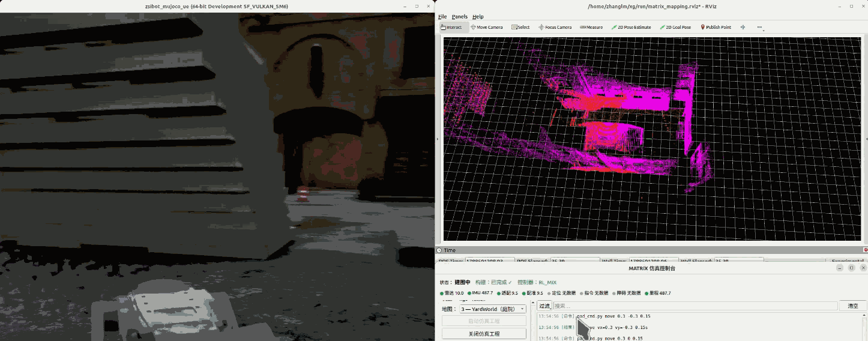Activate the Focus Camera tool
This screenshot has width=868, height=341.
(555, 27)
